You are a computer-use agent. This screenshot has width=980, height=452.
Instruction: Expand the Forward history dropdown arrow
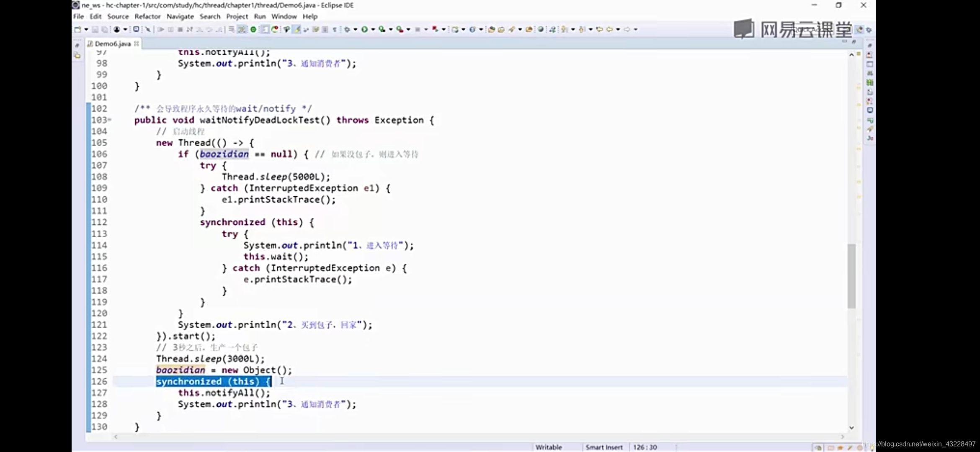click(x=635, y=29)
